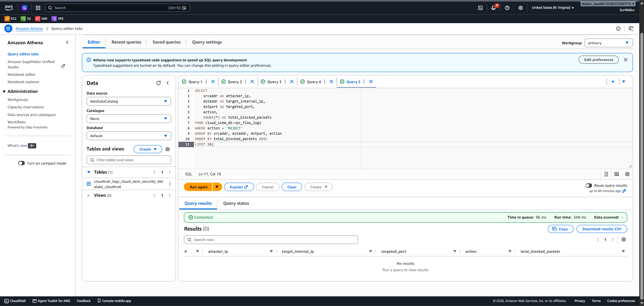Refresh the Data panel
This screenshot has height=306, width=644.
click(x=158, y=83)
